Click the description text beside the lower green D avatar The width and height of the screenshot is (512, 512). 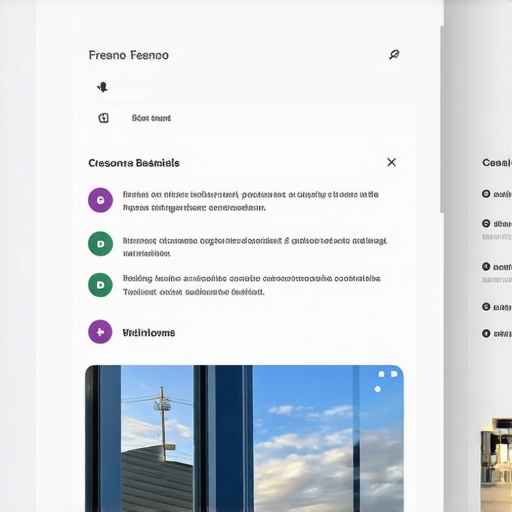tap(252, 285)
